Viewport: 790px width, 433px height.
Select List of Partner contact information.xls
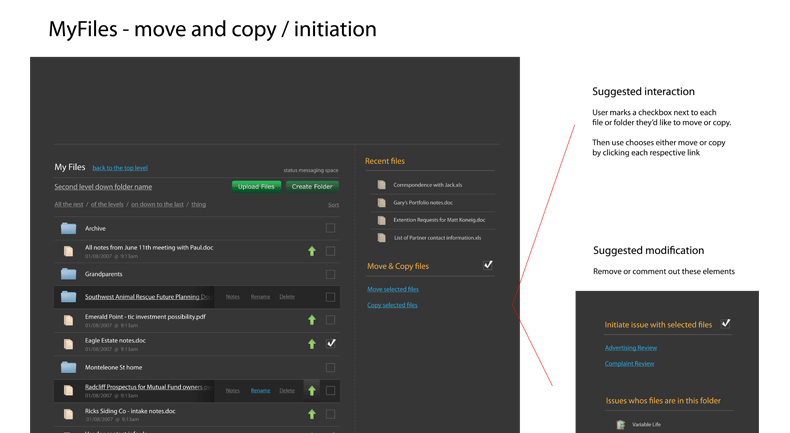(x=437, y=238)
